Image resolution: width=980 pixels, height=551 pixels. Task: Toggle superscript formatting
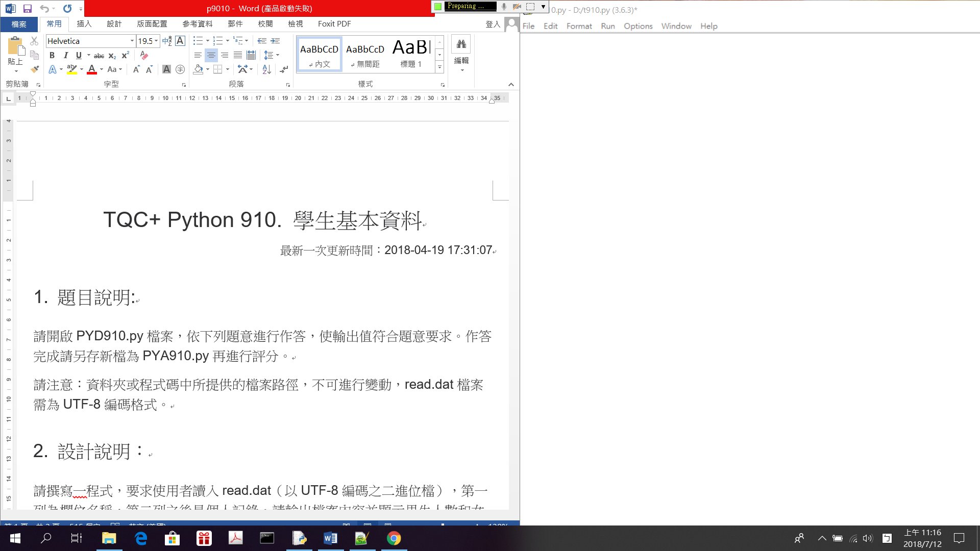coord(125,55)
